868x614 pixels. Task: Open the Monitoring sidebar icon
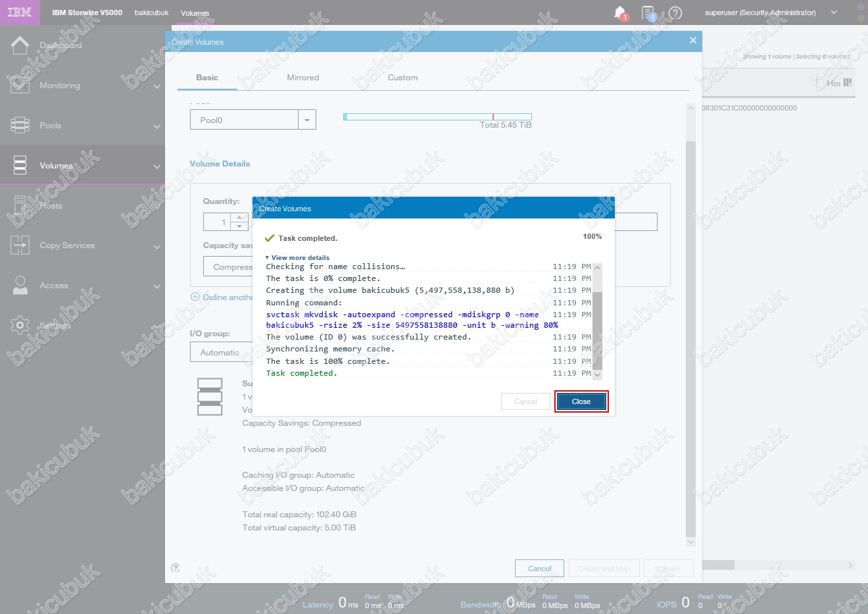20,86
